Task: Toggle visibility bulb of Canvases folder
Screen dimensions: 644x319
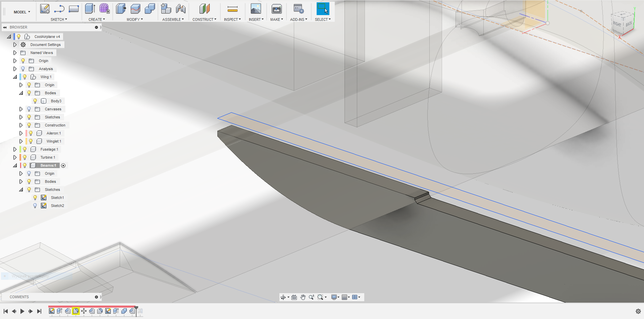Action: [29, 109]
